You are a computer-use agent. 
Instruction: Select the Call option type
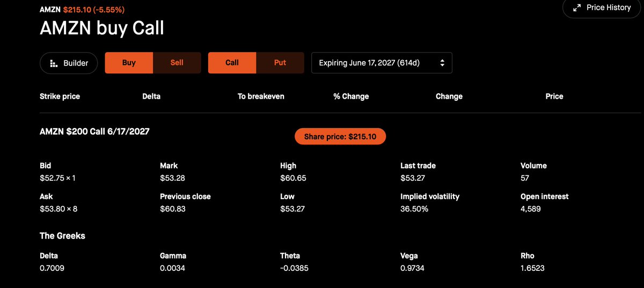coord(232,63)
